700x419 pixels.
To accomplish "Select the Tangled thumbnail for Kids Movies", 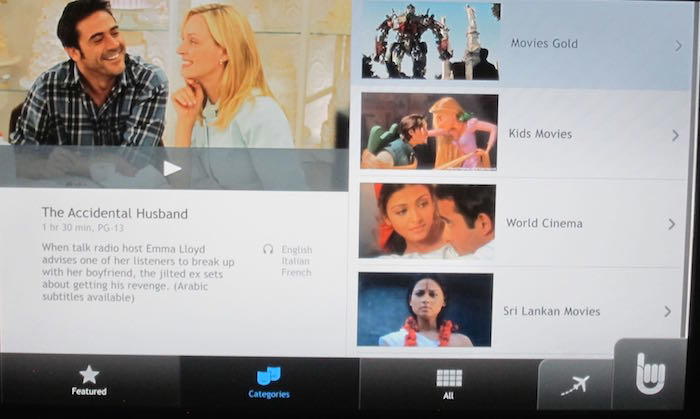I will [x=429, y=131].
